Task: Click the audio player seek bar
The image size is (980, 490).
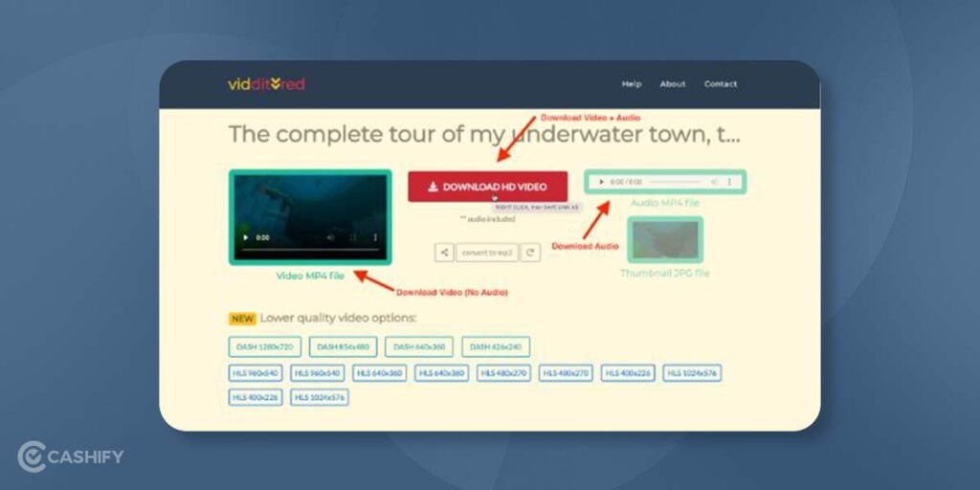Action: (x=674, y=182)
